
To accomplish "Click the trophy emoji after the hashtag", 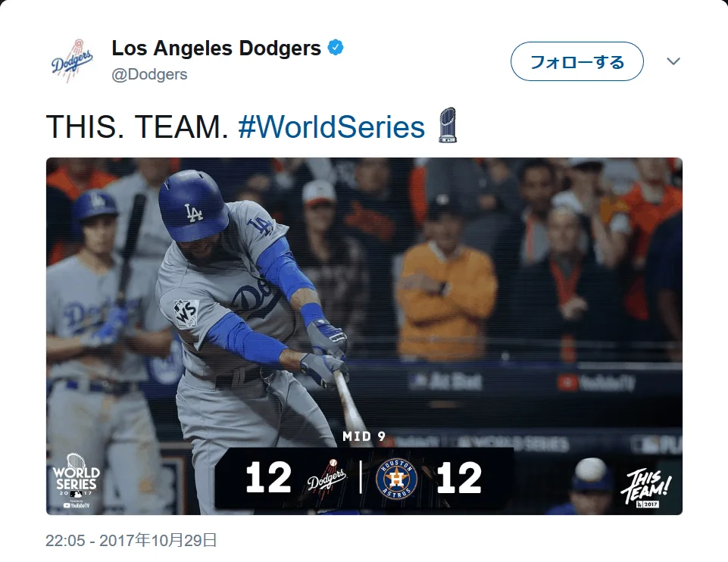I will point(448,127).
